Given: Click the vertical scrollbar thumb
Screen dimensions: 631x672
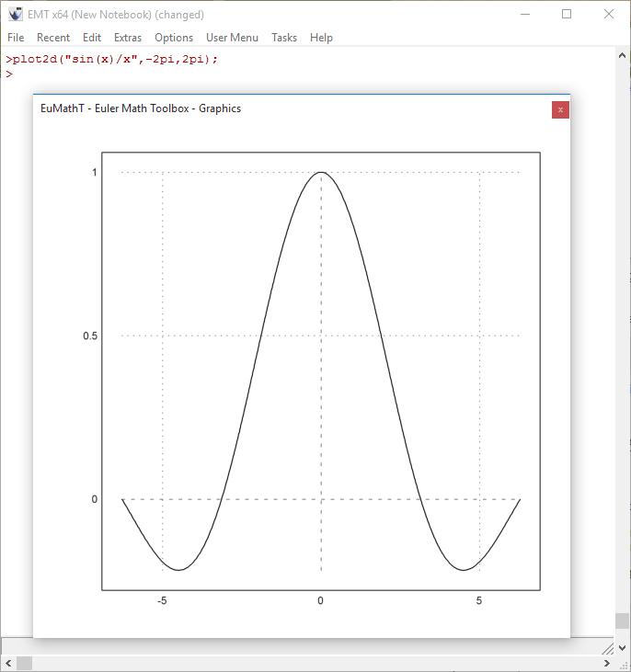Looking at the screenshot, I should click(x=622, y=621).
